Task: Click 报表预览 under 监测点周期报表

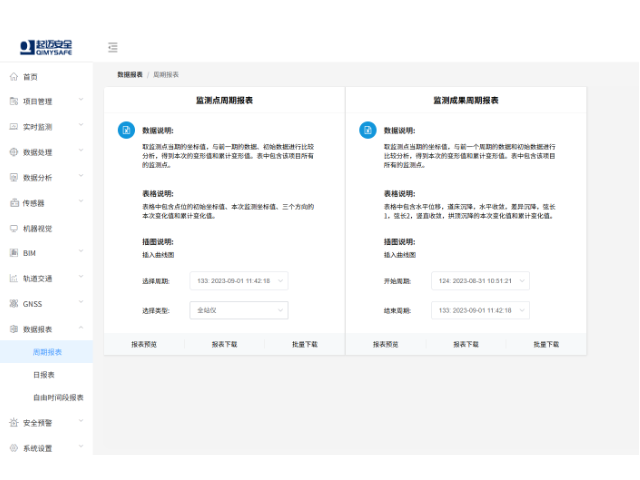Action: (143, 344)
